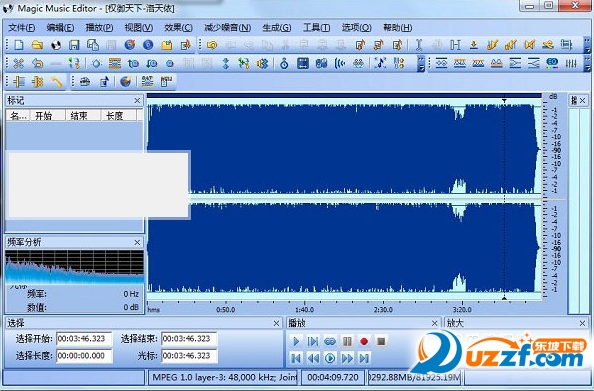Open the 效果(C) menu
This screenshot has height=391, width=594.
[x=178, y=28]
